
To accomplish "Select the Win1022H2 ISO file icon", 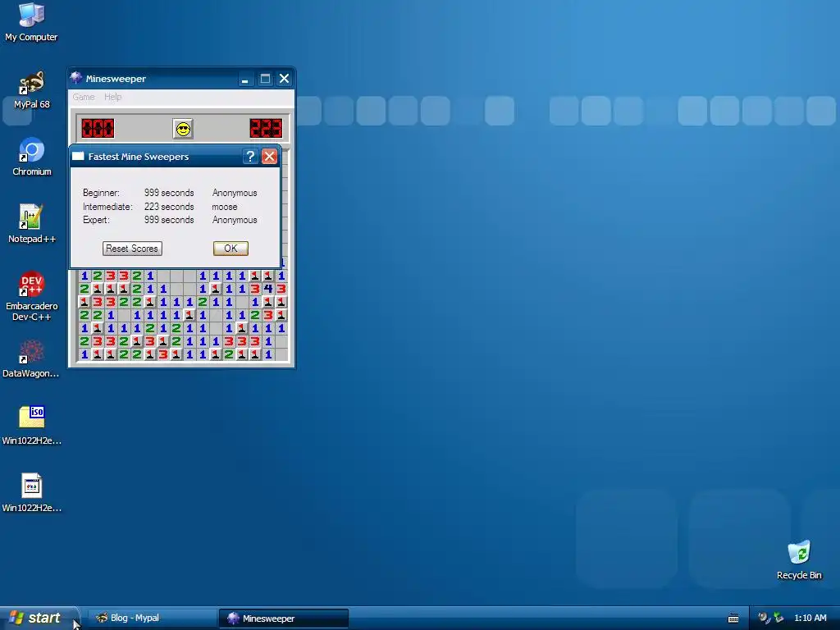I will pyautogui.click(x=32, y=426).
